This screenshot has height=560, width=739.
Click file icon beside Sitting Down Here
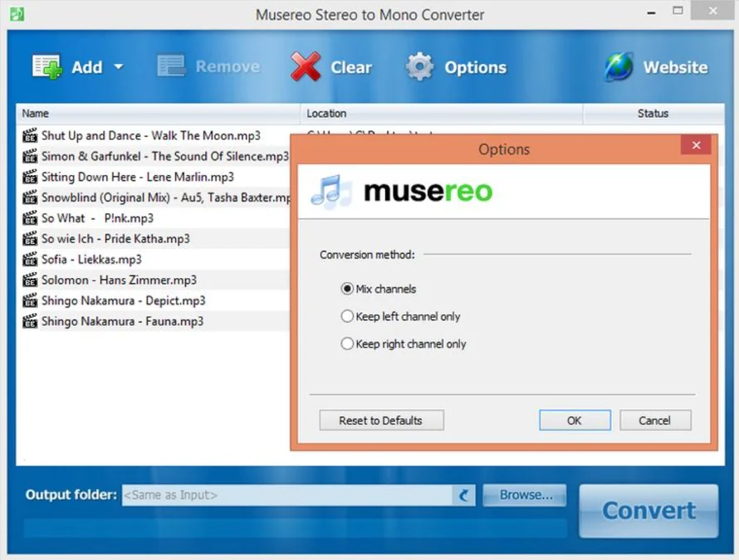pyautogui.click(x=30, y=177)
